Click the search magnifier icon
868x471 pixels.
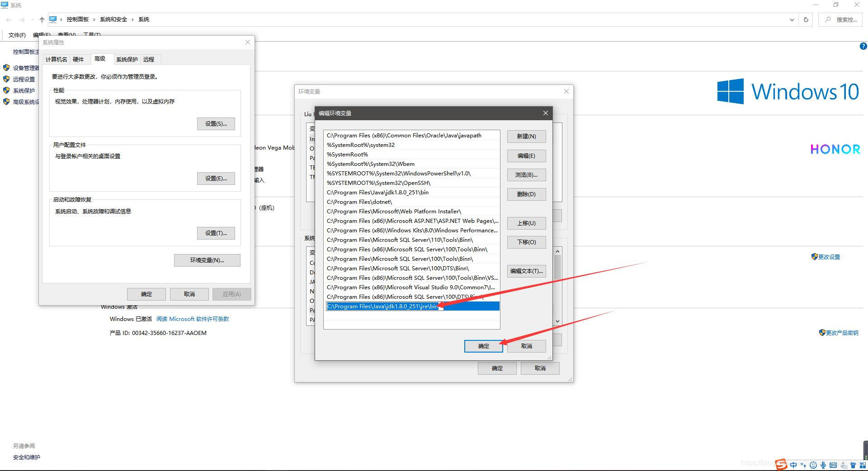828,19
